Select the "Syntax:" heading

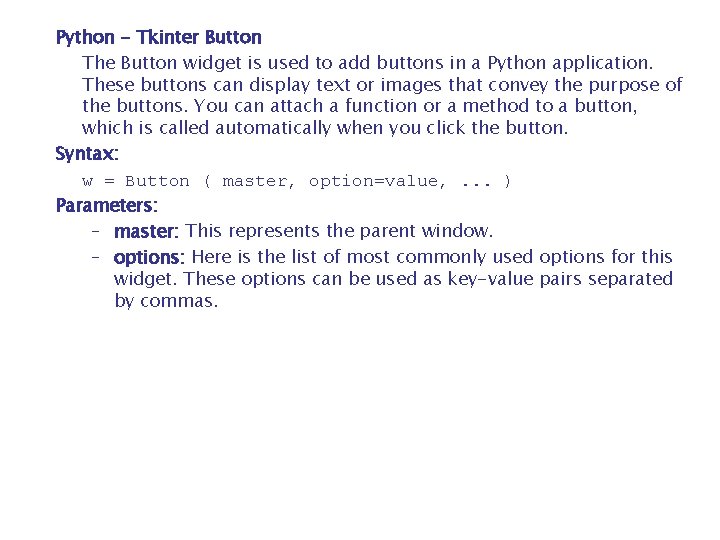pyautogui.click(x=87, y=154)
